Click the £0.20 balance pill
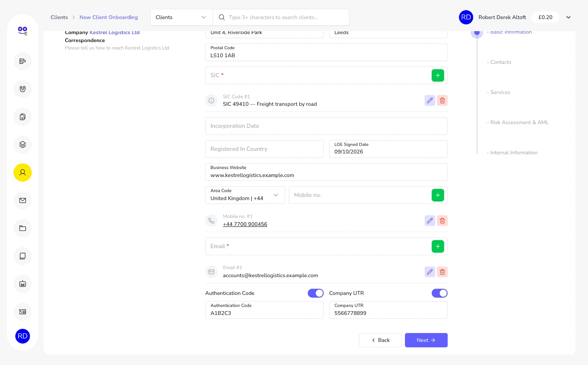 point(545,17)
